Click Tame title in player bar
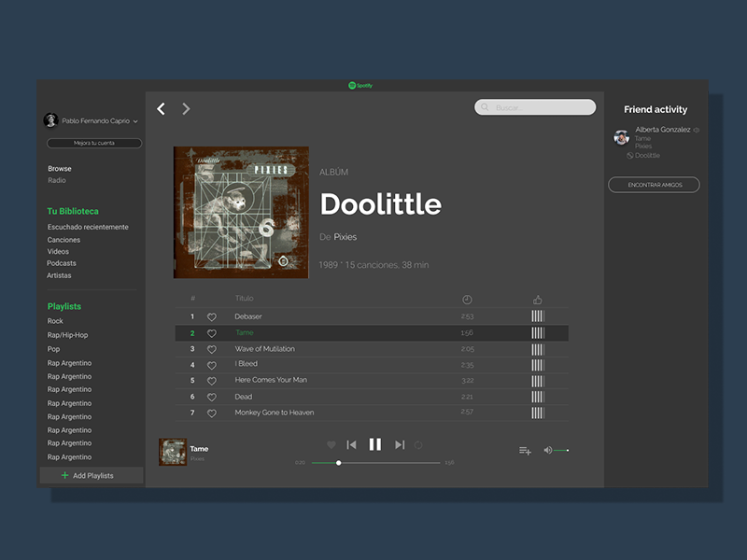 [199, 449]
